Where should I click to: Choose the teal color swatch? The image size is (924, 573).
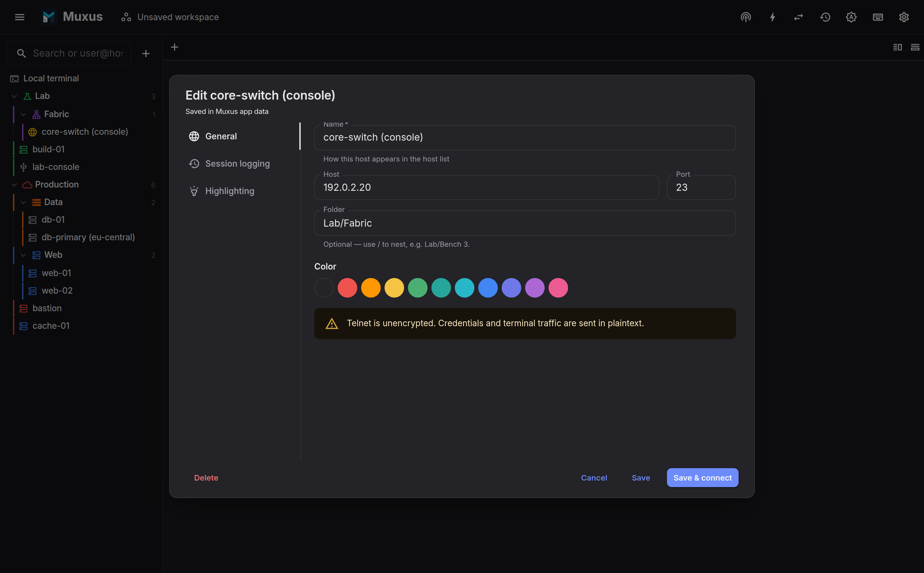441,288
